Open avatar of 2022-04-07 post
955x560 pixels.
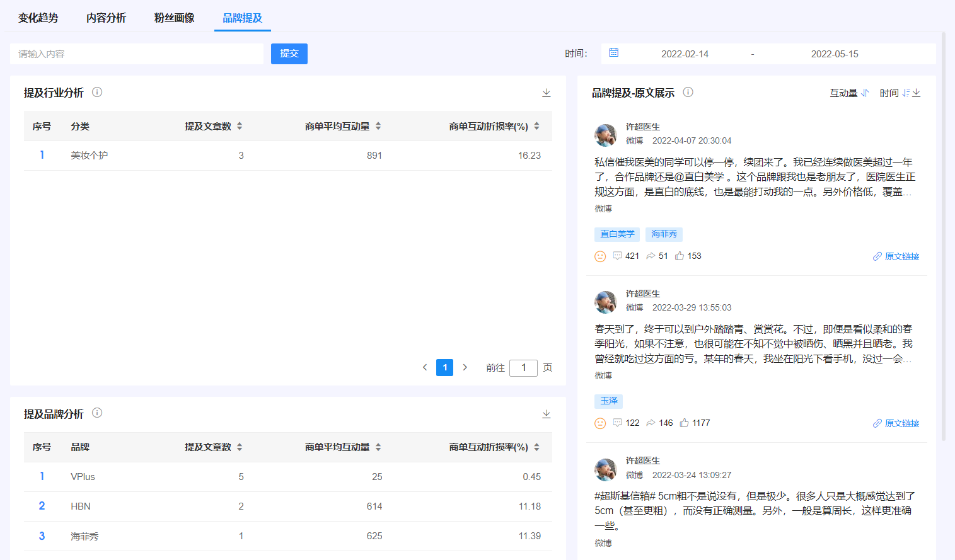606,135
